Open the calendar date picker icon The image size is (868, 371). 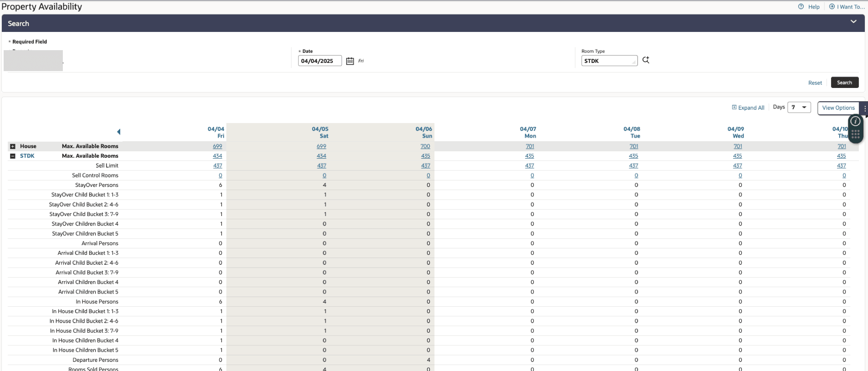350,61
